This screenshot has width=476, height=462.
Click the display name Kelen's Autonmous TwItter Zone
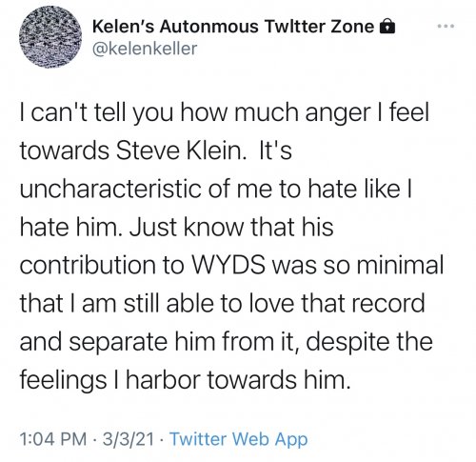coord(233,27)
